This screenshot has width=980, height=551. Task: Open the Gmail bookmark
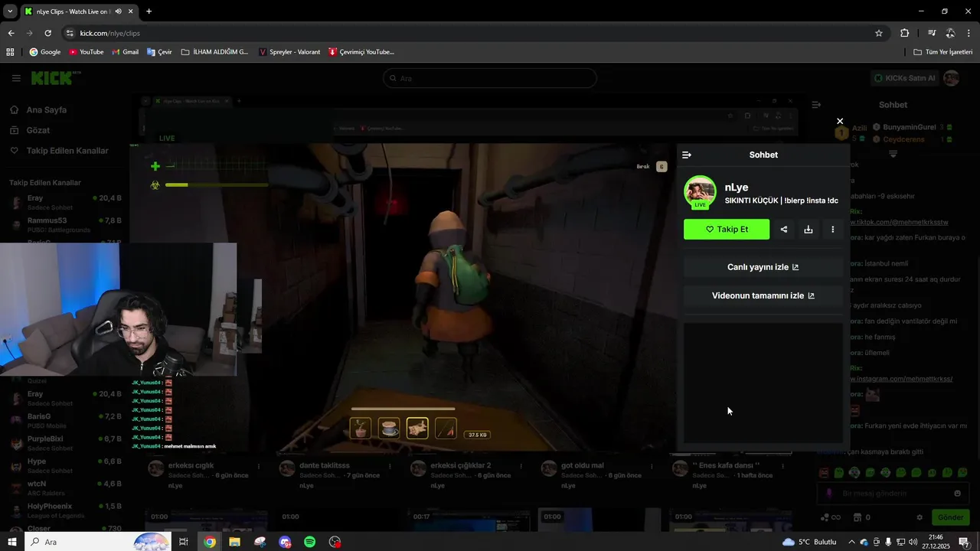pyautogui.click(x=125, y=52)
